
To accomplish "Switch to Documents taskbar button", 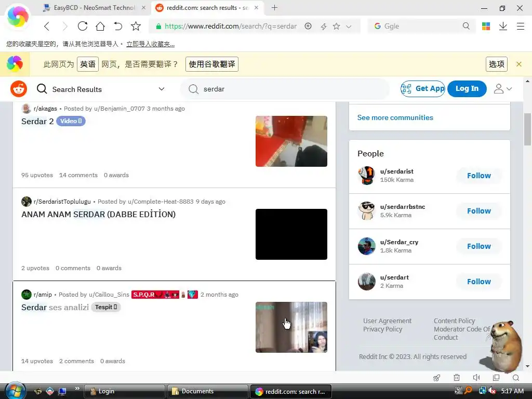I will tap(207, 391).
